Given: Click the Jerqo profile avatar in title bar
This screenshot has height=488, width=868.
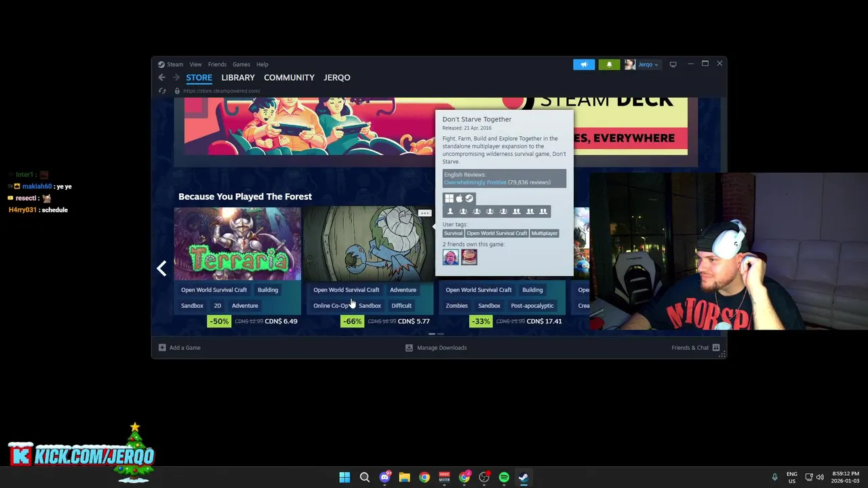Looking at the screenshot, I should click(630, 64).
